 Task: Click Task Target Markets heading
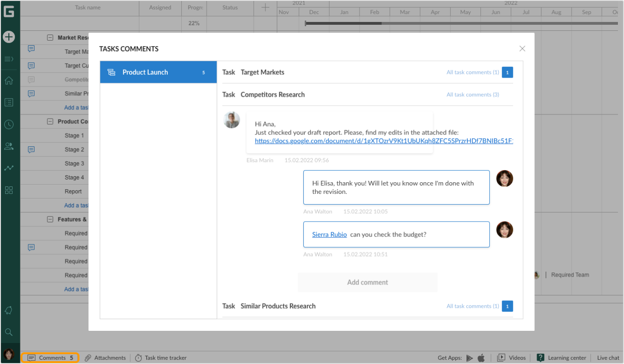[x=253, y=72]
